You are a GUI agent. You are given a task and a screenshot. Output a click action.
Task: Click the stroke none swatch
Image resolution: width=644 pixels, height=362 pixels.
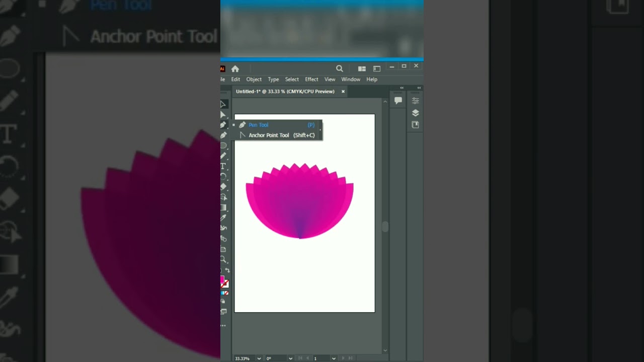tap(225, 284)
